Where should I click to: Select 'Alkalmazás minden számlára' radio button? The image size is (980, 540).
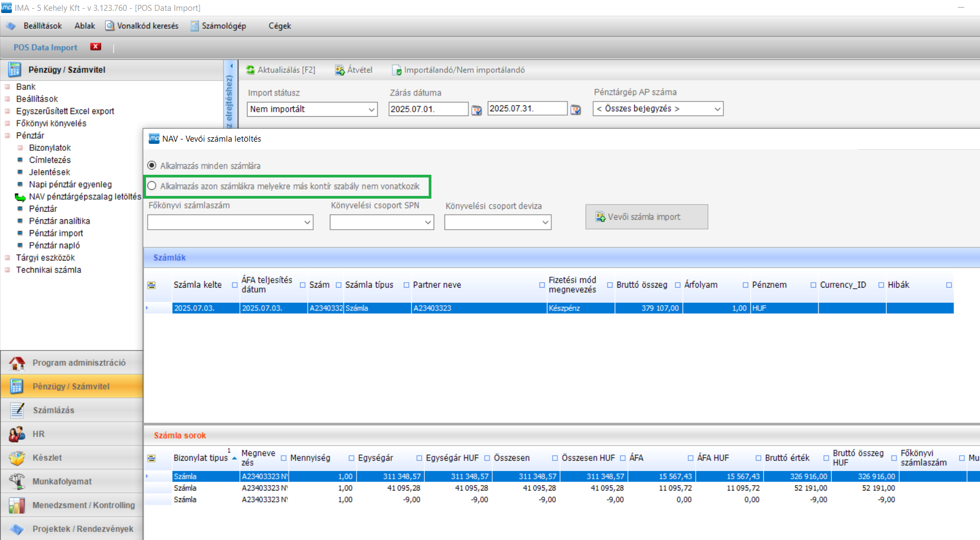152,166
